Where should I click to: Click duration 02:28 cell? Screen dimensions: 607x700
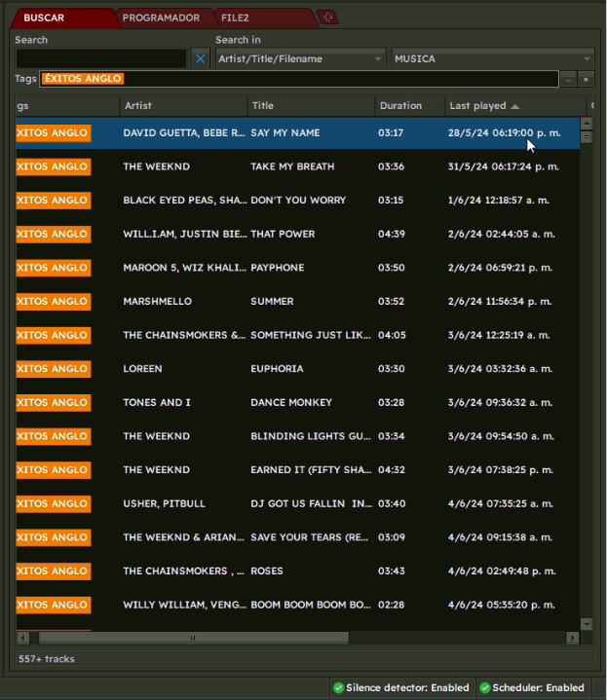point(391,605)
